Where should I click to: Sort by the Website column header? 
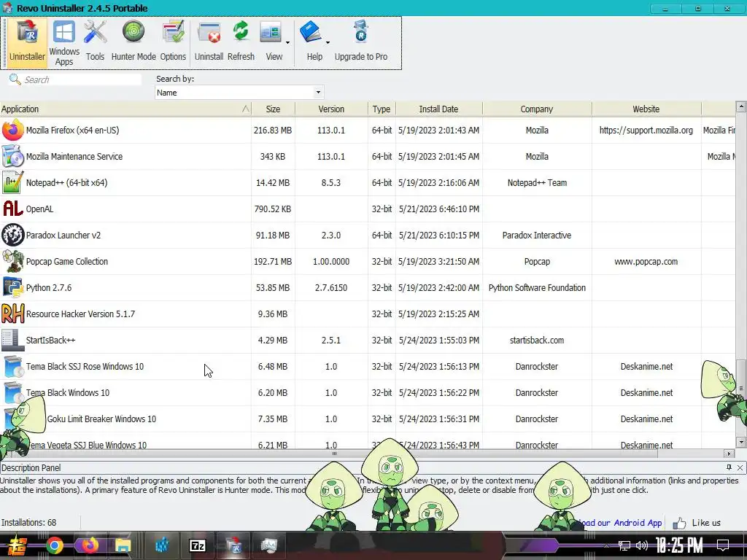point(646,109)
